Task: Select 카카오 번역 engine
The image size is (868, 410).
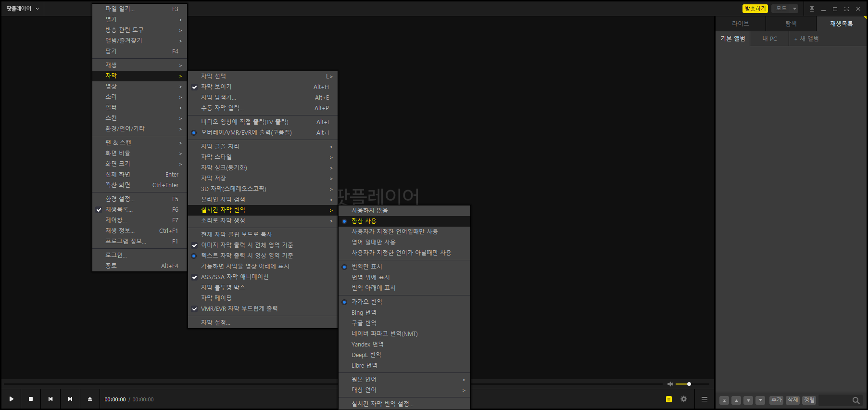Action: (x=404, y=302)
